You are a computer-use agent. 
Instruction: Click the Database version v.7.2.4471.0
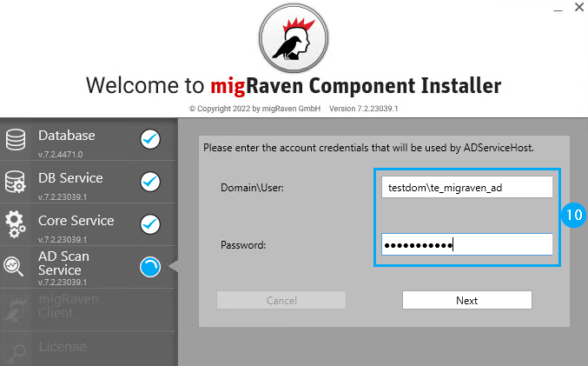61,154
